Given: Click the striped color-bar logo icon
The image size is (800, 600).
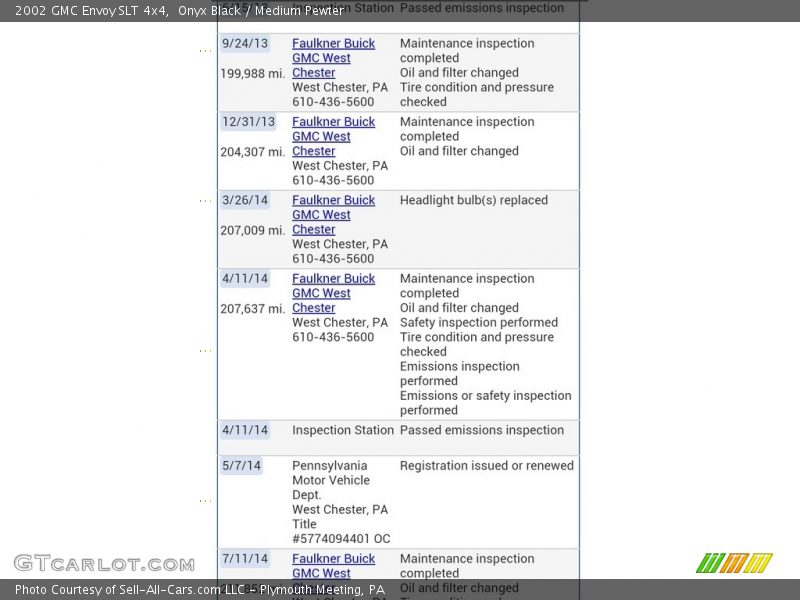Looking at the screenshot, I should tap(734, 563).
